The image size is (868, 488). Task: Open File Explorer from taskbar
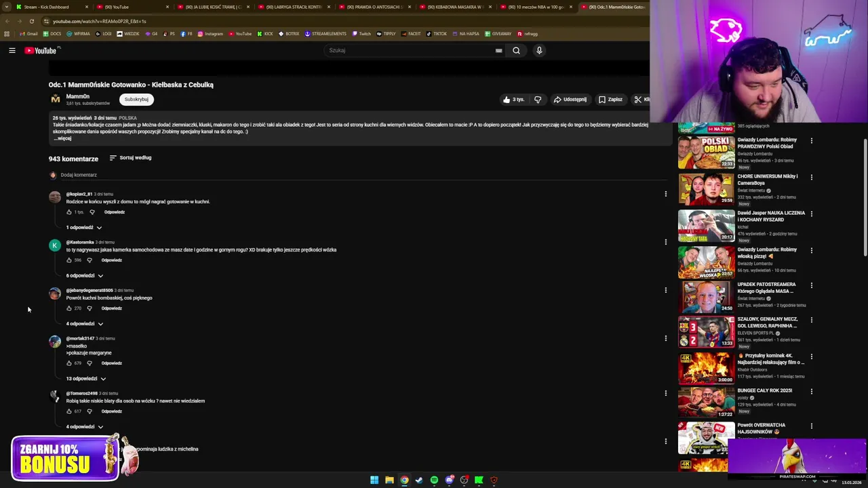(389, 480)
